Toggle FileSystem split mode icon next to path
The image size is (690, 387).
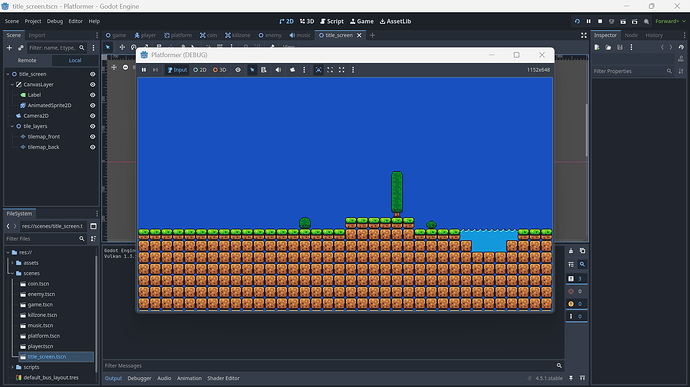pyautogui.click(x=93, y=226)
